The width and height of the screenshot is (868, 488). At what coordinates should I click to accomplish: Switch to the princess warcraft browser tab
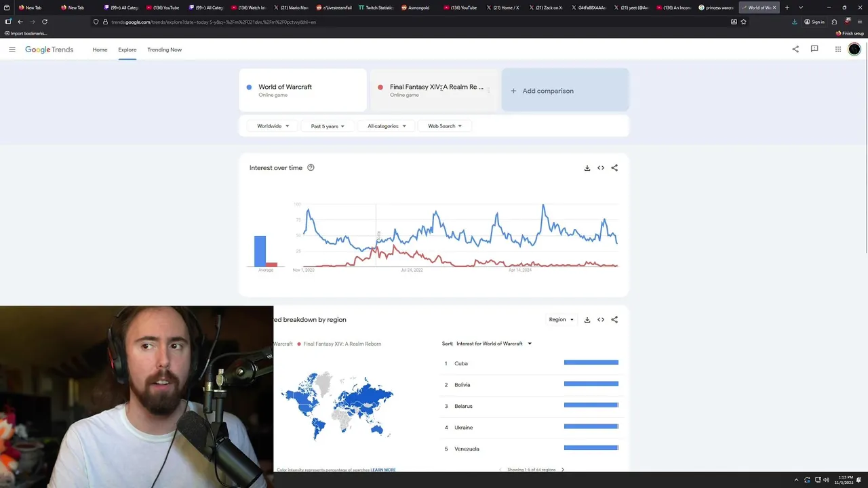pyautogui.click(x=716, y=7)
